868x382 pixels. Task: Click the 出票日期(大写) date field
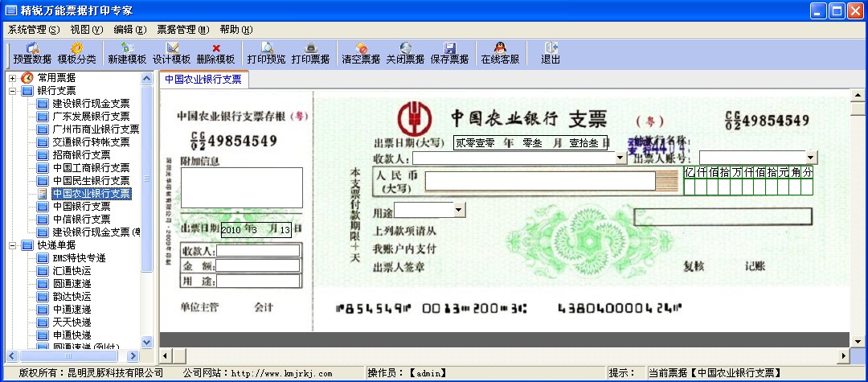[x=531, y=143]
